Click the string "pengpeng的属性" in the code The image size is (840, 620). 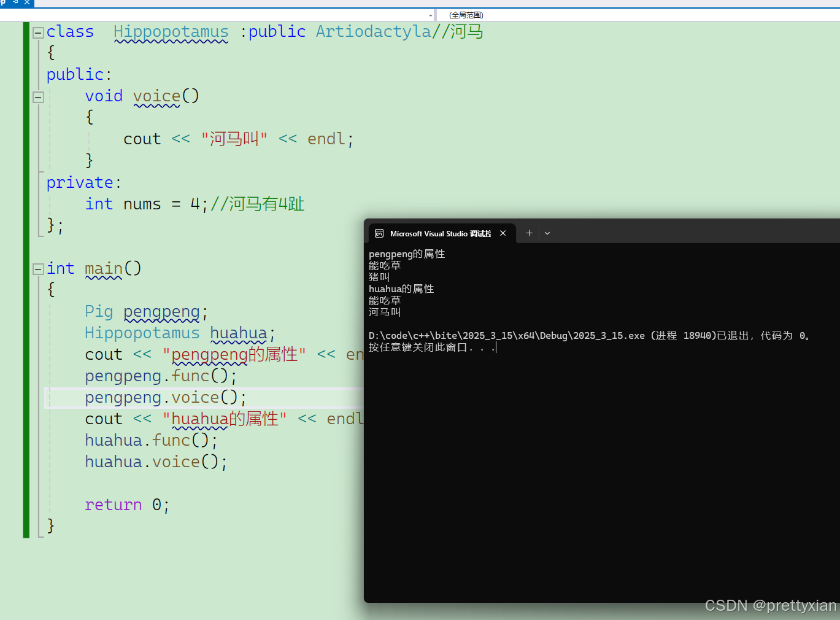point(234,354)
